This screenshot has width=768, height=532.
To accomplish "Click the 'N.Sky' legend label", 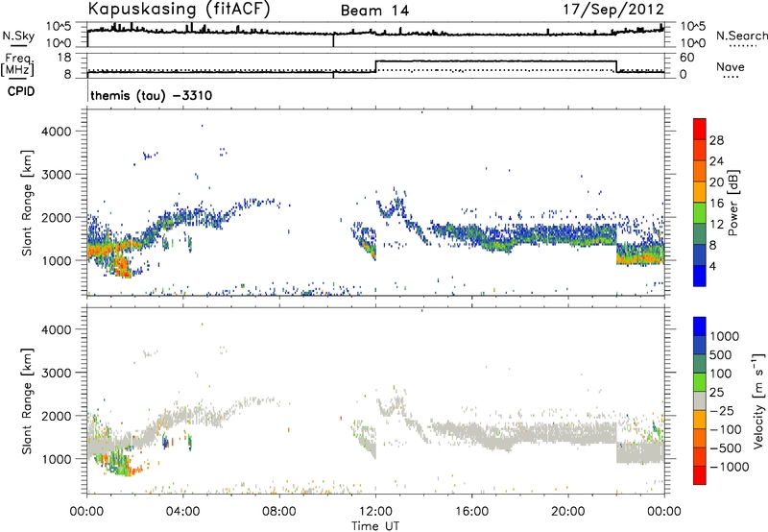I will point(18,36).
